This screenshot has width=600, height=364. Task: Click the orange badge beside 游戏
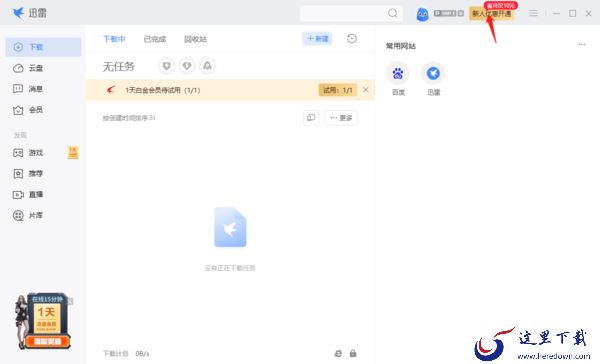(73, 152)
